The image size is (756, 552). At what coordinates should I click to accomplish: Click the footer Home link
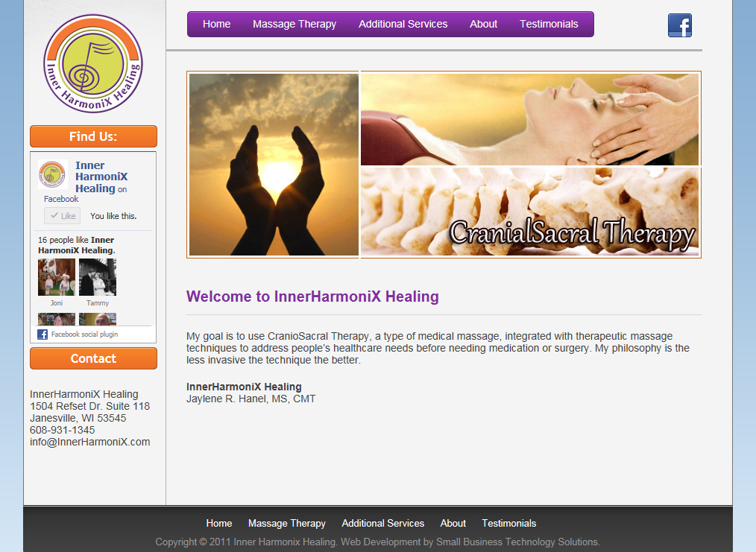(x=219, y=523)
